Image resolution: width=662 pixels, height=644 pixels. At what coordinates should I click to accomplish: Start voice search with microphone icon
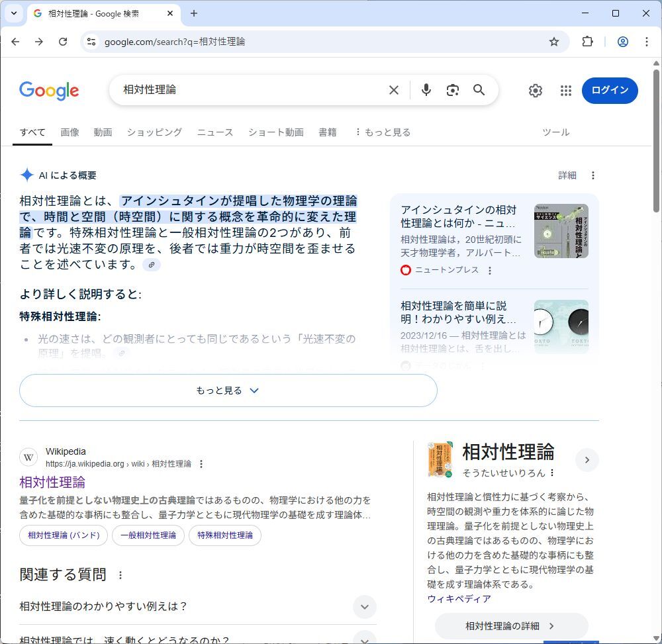pyautogui.click(x=426, y=90)
